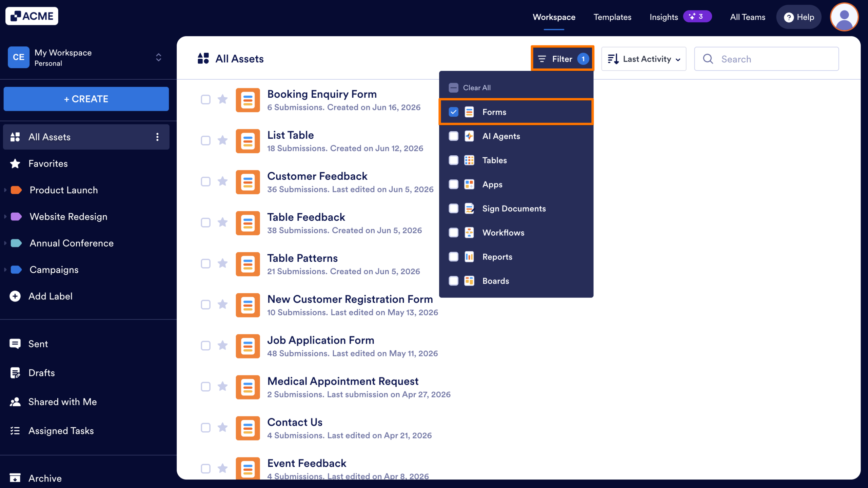Star the Table Feedback form

(222, 222)
